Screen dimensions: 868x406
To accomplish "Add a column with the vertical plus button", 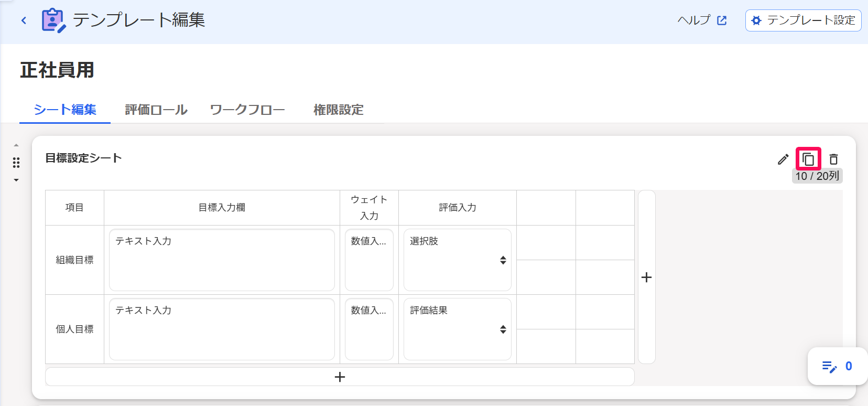I will point(647,277).
